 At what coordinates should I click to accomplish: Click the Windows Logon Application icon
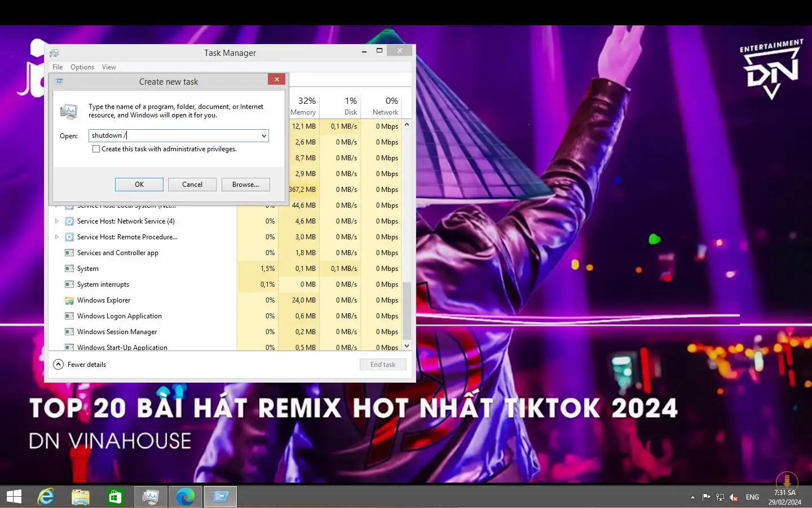[x=69, y=316]
